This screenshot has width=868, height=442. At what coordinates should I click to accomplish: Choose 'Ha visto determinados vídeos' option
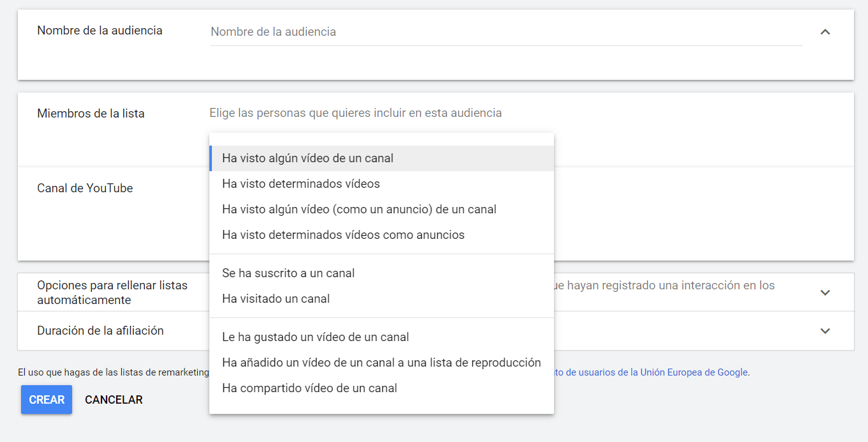coord(301,184)
